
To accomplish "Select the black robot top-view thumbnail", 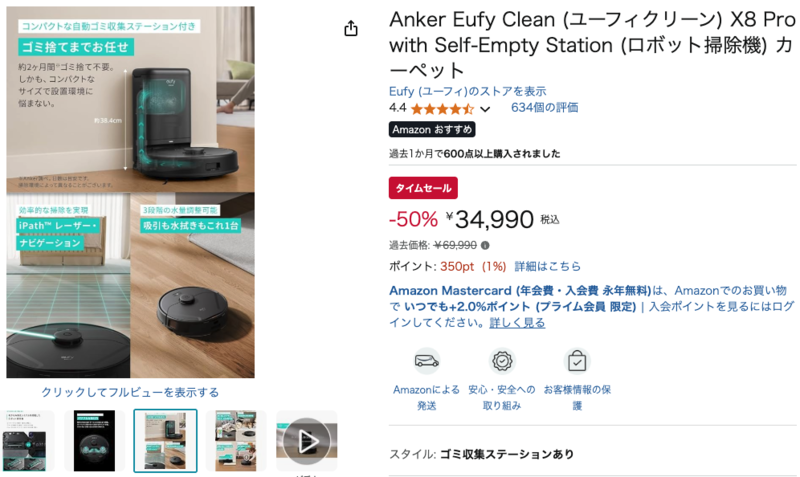I will tap(94, 441).
